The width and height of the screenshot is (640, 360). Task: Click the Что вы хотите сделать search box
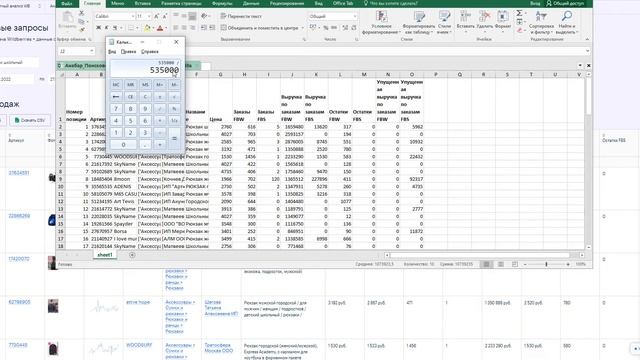tap(391, 3)
